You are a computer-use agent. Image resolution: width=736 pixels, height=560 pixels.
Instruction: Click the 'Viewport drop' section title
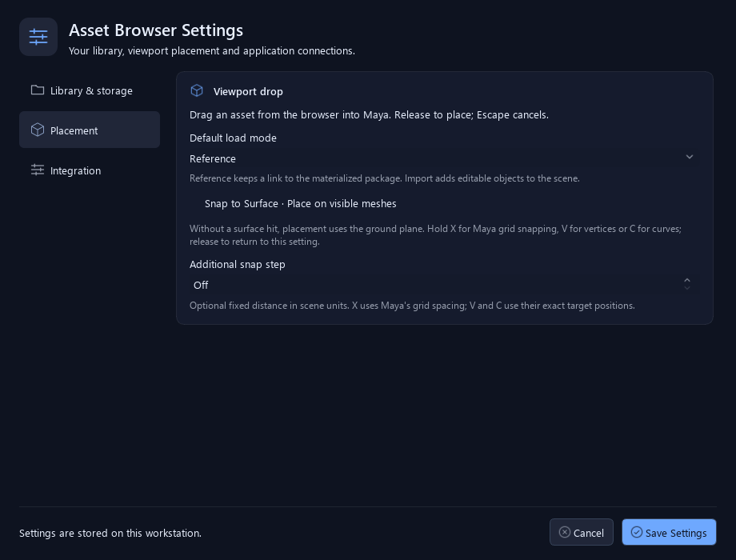tap(248, 91)
